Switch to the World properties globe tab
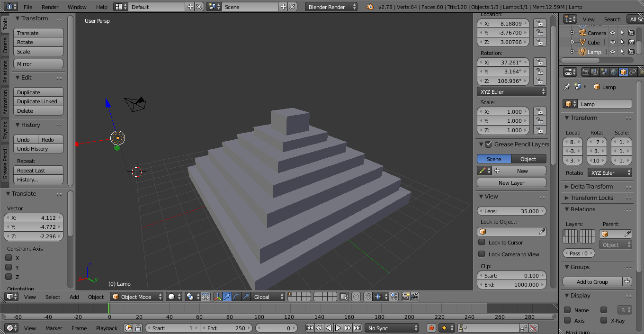644x334 pixels. 614,72
